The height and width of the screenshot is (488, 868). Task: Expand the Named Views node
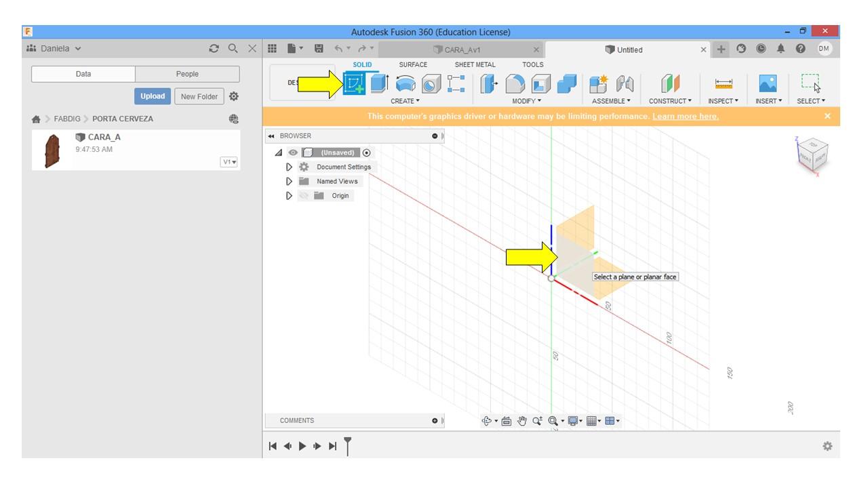290,181
